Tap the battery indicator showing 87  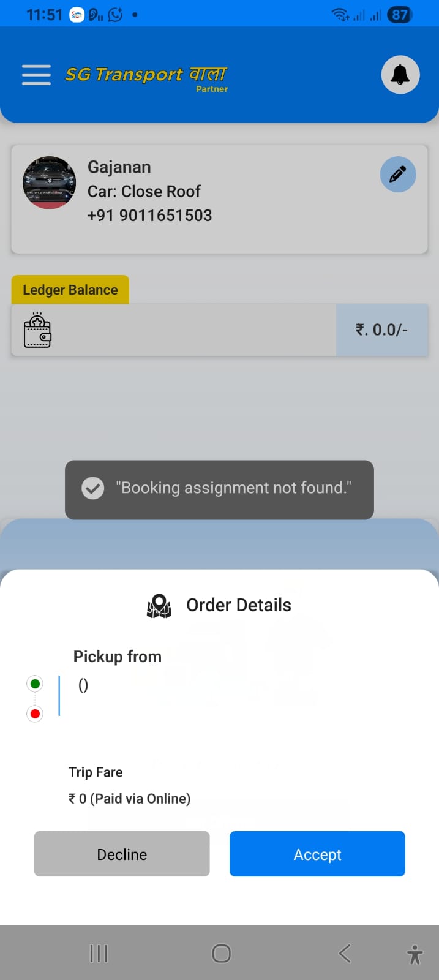tap(400, 15)
